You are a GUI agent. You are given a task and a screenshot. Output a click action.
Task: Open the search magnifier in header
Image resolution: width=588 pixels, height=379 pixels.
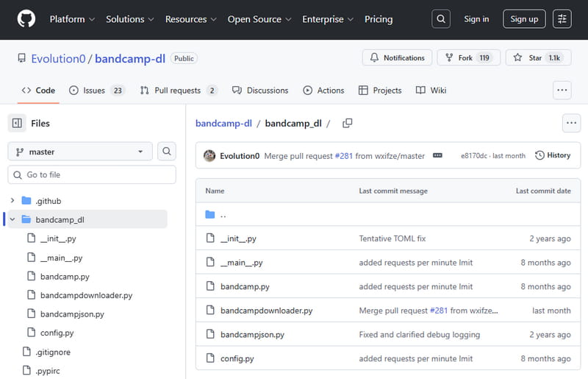tap(441, 19)
